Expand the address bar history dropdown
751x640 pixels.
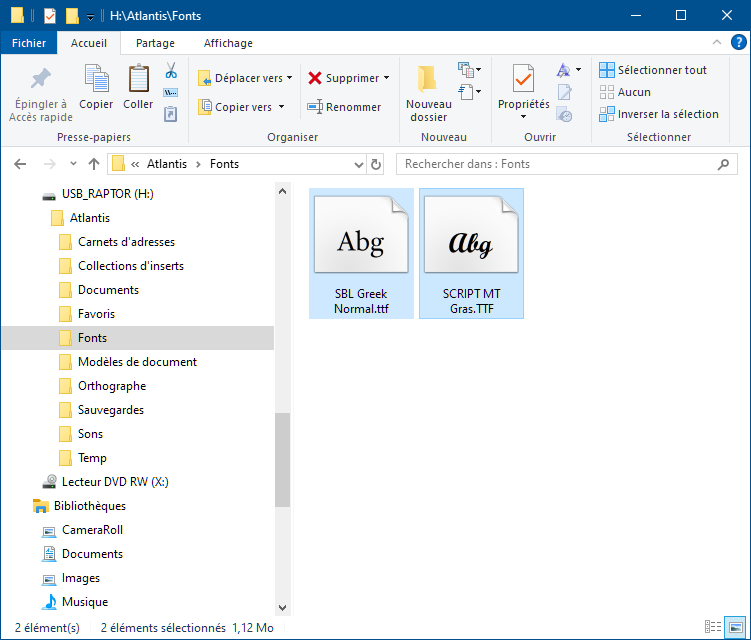point(359,164)
